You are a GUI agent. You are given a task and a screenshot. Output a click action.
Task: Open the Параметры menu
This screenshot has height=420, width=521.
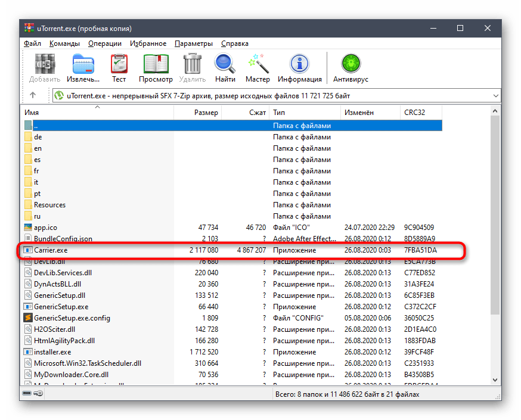pos(193,43)
